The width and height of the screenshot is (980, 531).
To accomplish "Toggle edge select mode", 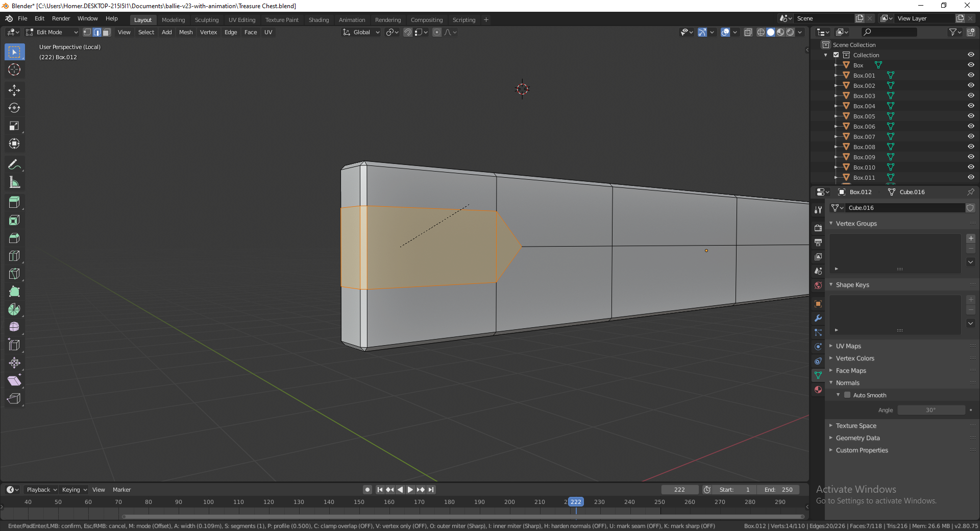I will click(x=97, y=32).
